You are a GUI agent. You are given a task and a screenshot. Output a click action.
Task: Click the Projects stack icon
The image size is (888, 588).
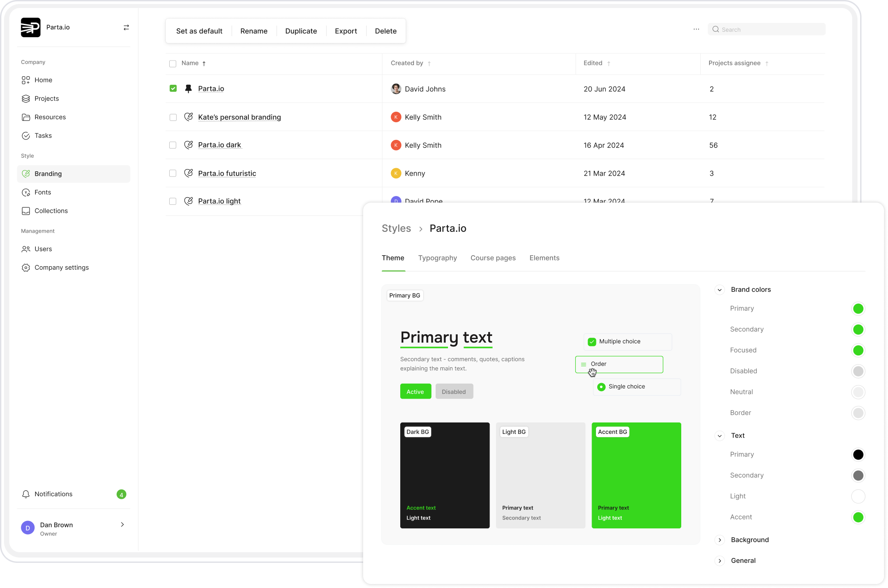[x=26, y=99]
